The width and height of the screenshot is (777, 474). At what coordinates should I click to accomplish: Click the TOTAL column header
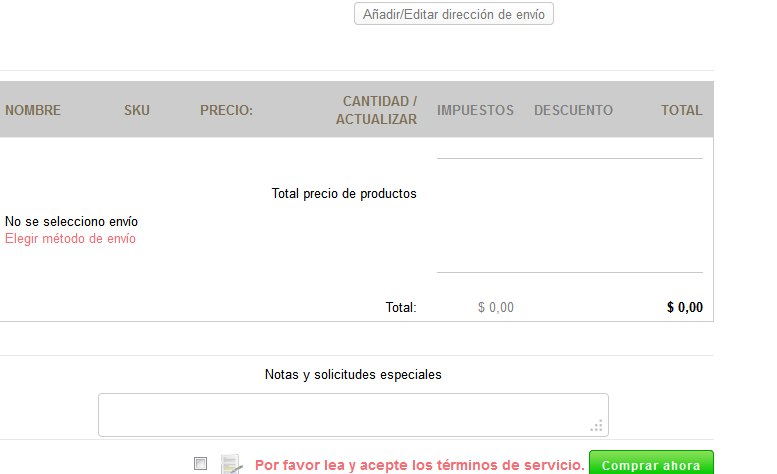[681, 110]
